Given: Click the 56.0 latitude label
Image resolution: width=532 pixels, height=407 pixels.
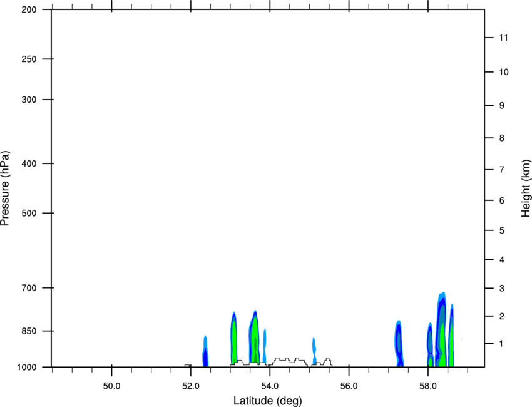Looking at the screenshot, I should pos(349,386).
